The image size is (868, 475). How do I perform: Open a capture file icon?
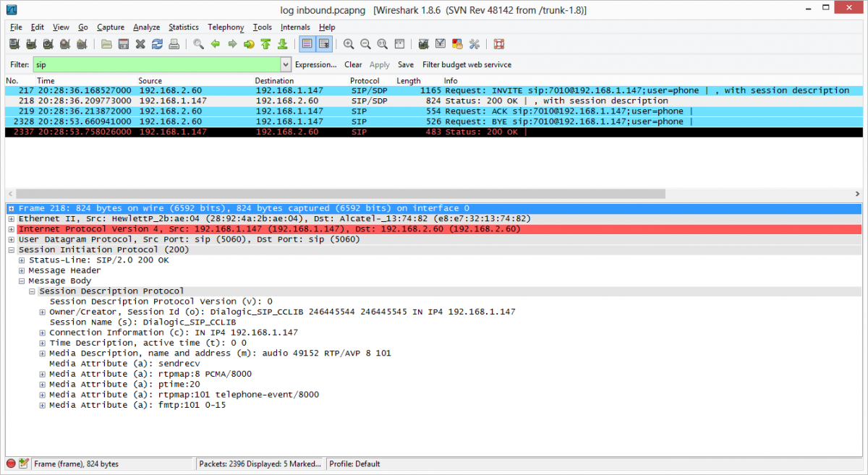click(x=106, y=44)
